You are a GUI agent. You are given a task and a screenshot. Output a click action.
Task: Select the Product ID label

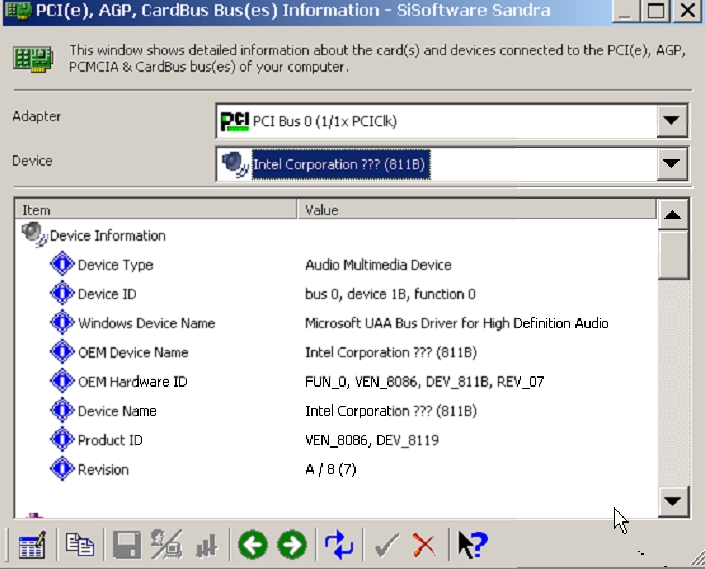(110, 440)
